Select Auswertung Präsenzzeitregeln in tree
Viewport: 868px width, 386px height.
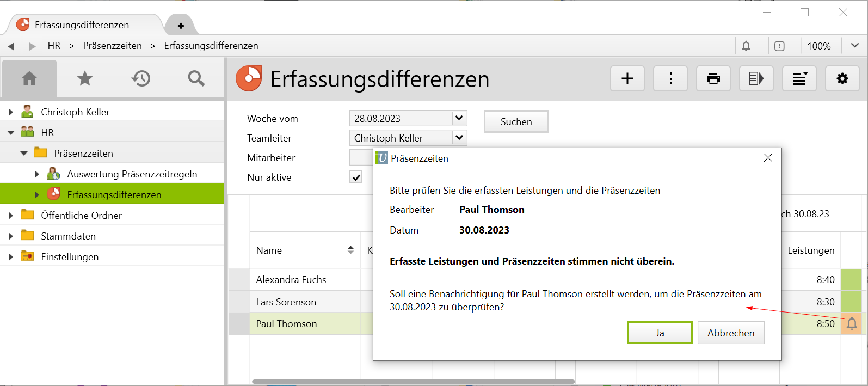click(x=132, y=174)
